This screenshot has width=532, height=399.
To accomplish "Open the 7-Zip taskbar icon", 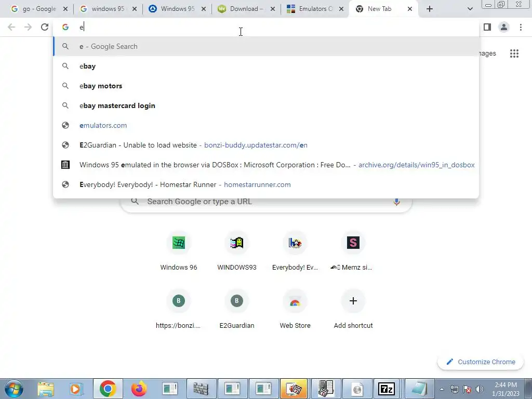I will click(386, 389).
